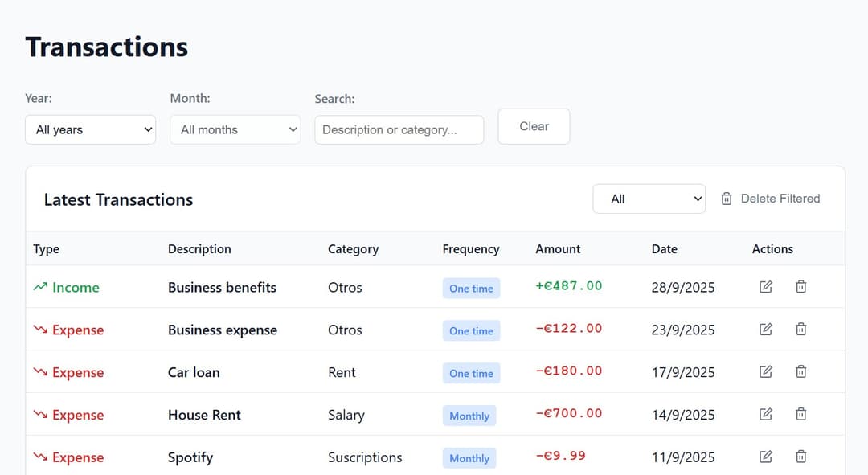Delete the Business benefits transaction
This screenshot has height=475, width=868.
point(801,286)
